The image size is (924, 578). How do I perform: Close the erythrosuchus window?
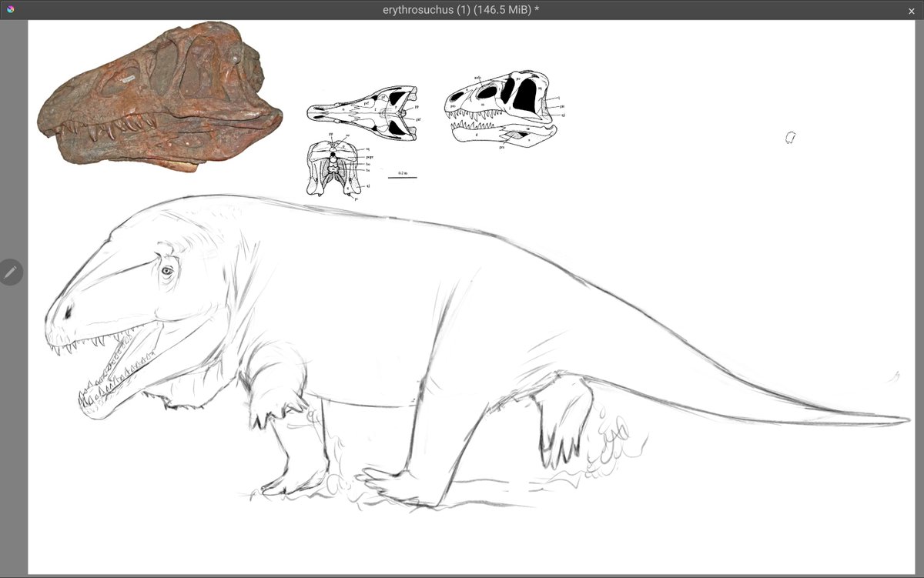coord(912,10)
